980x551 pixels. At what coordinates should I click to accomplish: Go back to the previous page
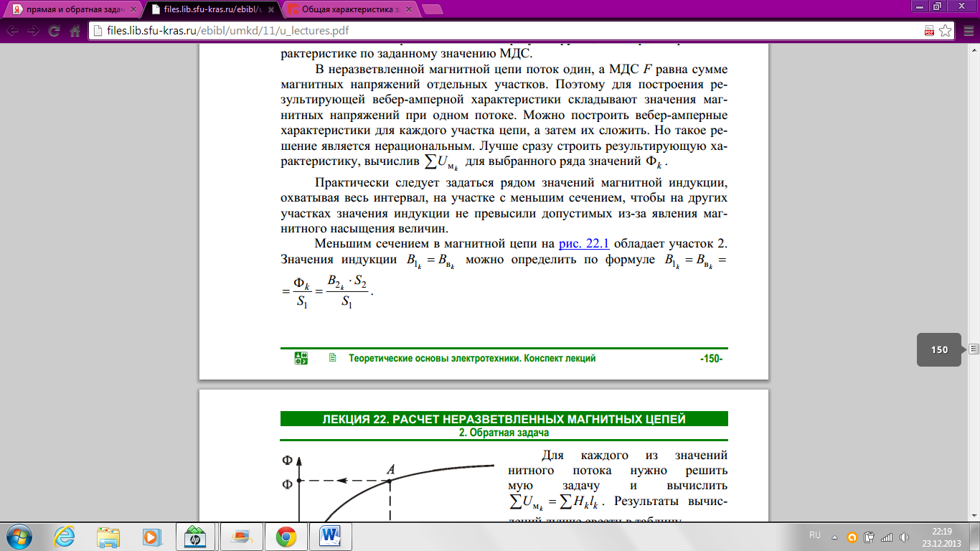pyautogui.click(x=12, y=32)
